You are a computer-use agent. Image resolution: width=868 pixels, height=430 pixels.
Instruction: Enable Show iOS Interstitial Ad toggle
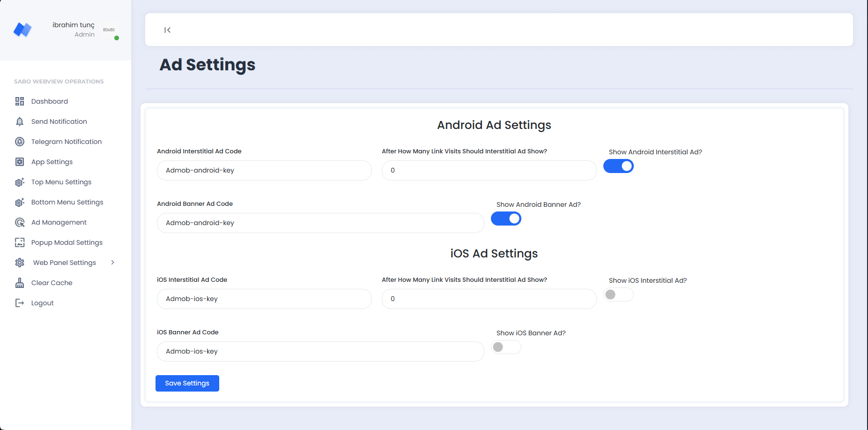(x=618, y=294)
